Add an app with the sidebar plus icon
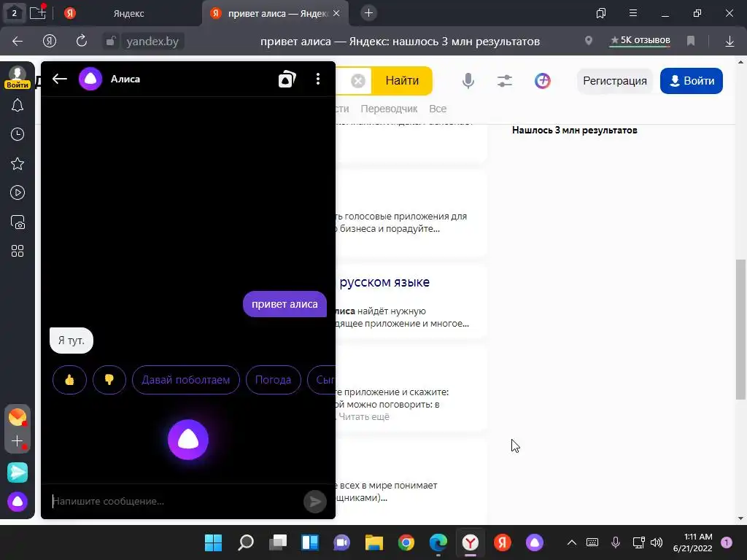This screenshot has width=747, height=560. pos(18,441)
